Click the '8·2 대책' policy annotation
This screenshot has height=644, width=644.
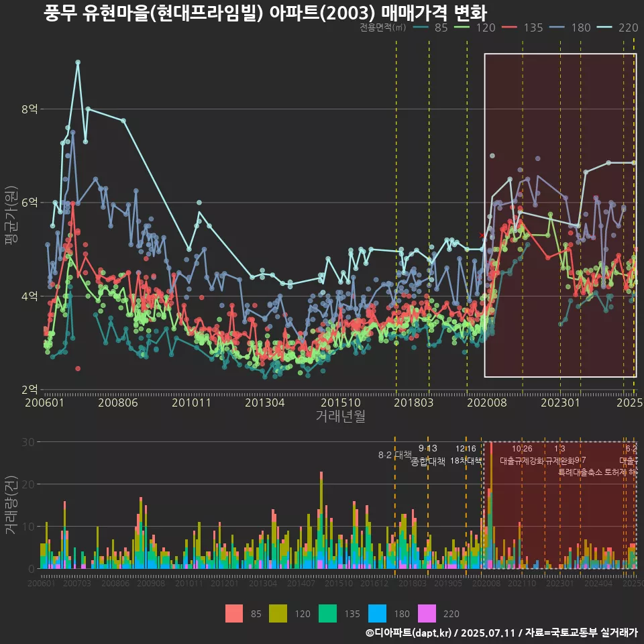[x=394, y=455]
